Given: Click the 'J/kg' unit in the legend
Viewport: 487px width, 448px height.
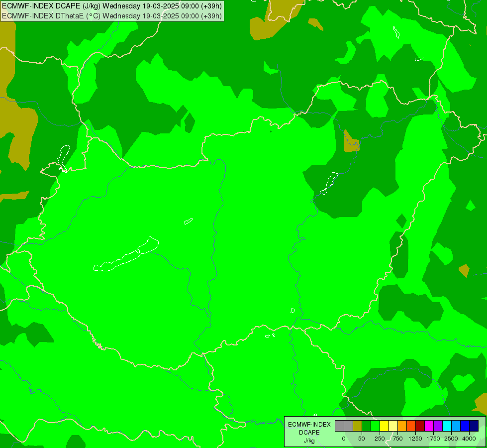Looking at the screenshot, I should pyautogui.click(x=309, y=441).
